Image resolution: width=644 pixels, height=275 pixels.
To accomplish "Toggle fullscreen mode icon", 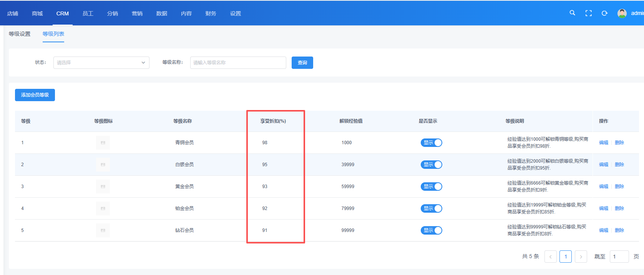I will tap(588, 13).
